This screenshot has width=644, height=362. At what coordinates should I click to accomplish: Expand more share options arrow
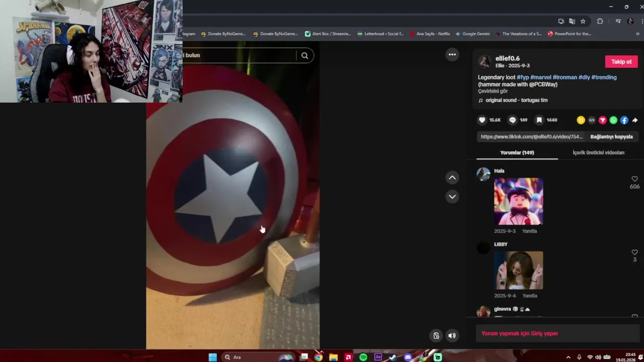pos(635,120)
